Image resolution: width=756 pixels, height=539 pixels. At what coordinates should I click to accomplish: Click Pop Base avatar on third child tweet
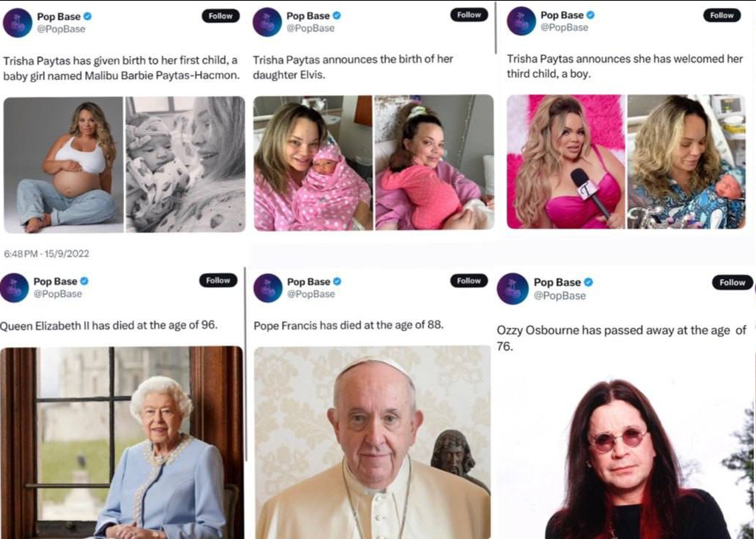(x=521, y=21)
